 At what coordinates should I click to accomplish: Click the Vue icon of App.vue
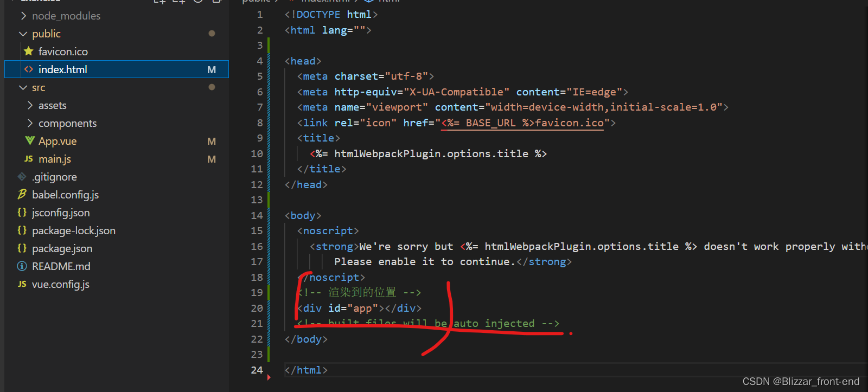click(x=30, y=141)
